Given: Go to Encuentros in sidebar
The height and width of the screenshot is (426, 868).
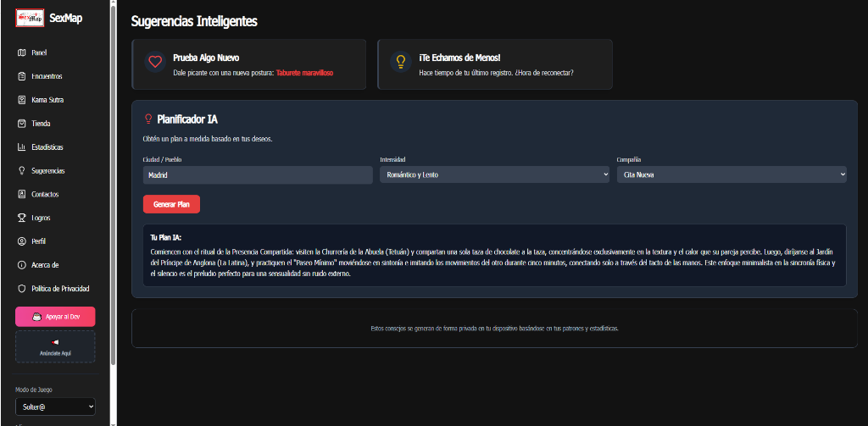Looking at the screenshot, I should click(x=46, y=76).
